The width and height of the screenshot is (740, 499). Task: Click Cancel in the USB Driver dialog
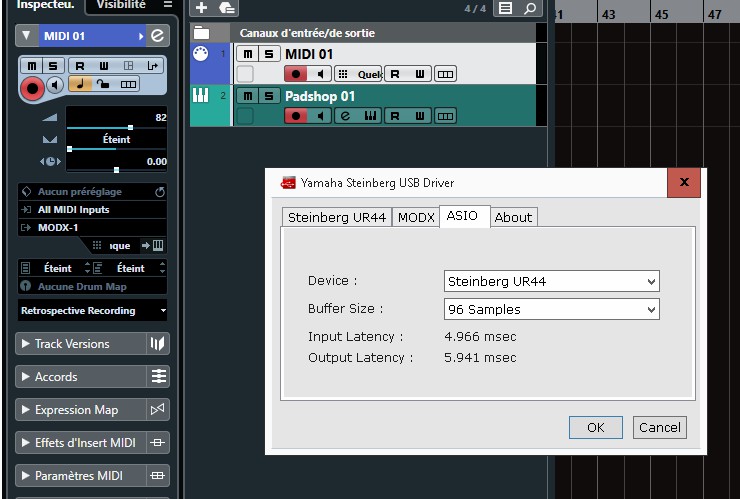660,428
